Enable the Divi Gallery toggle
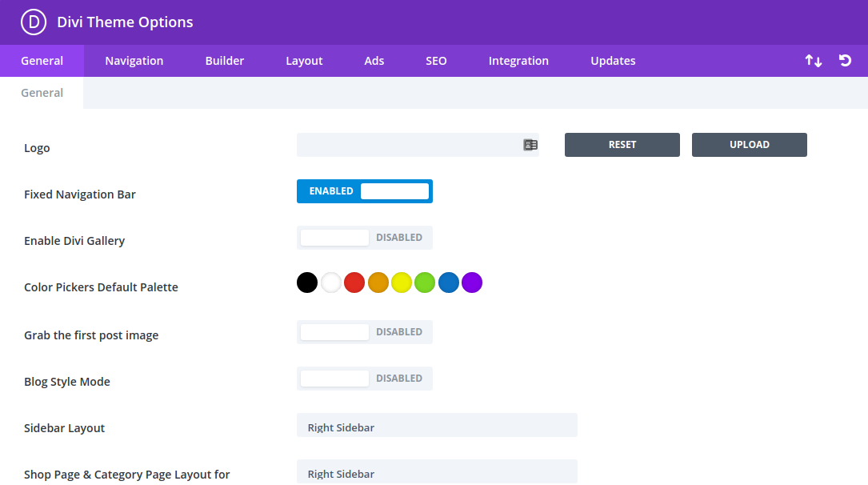Image resolution: width=868 pixels, height=485 pixels. (364, 238)
